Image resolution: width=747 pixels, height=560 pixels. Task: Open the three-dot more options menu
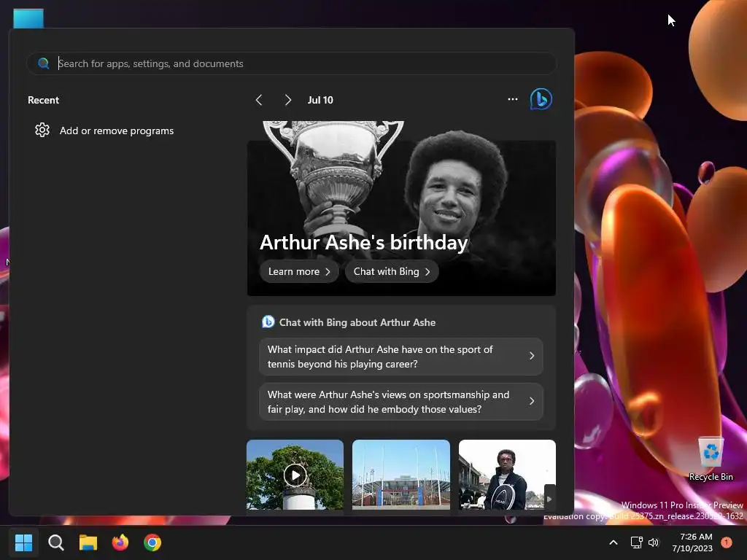click(x=513, y=99)
